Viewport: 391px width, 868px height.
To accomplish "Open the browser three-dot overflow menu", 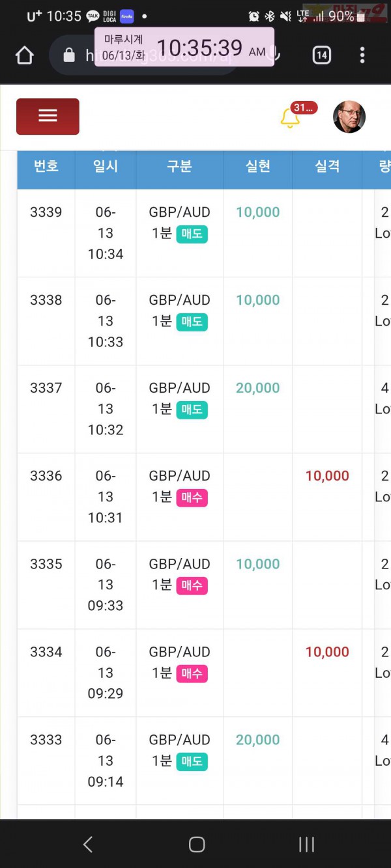I will [362, 55].
